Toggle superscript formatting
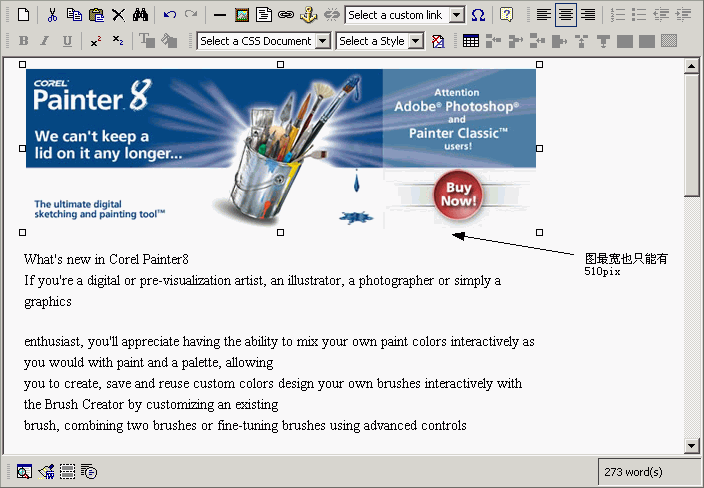704x488 pixels. tap(96, 41)
